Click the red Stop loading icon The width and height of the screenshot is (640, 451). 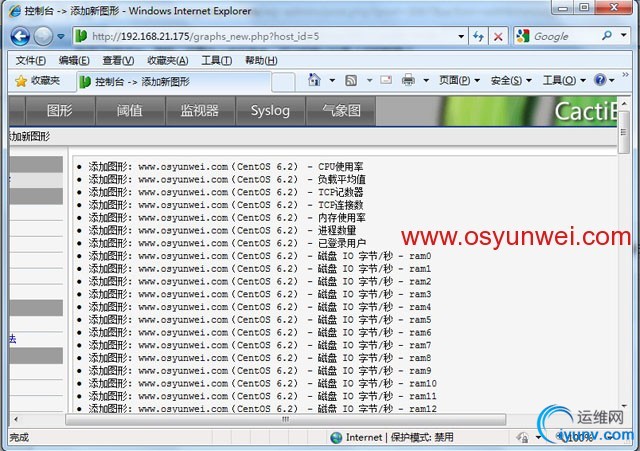(x=498, y=37)
